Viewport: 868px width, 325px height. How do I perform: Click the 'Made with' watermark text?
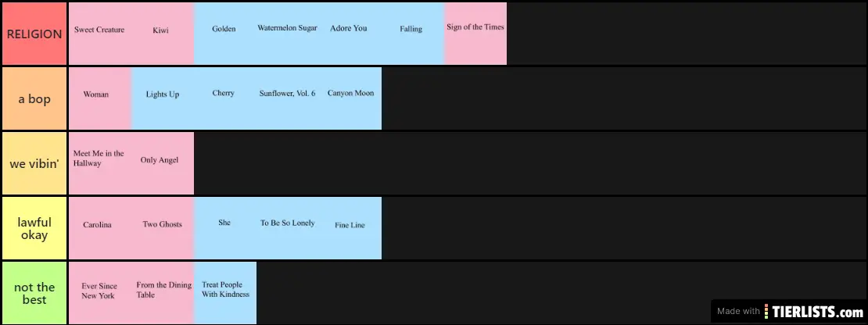click(x=740, y=311)
